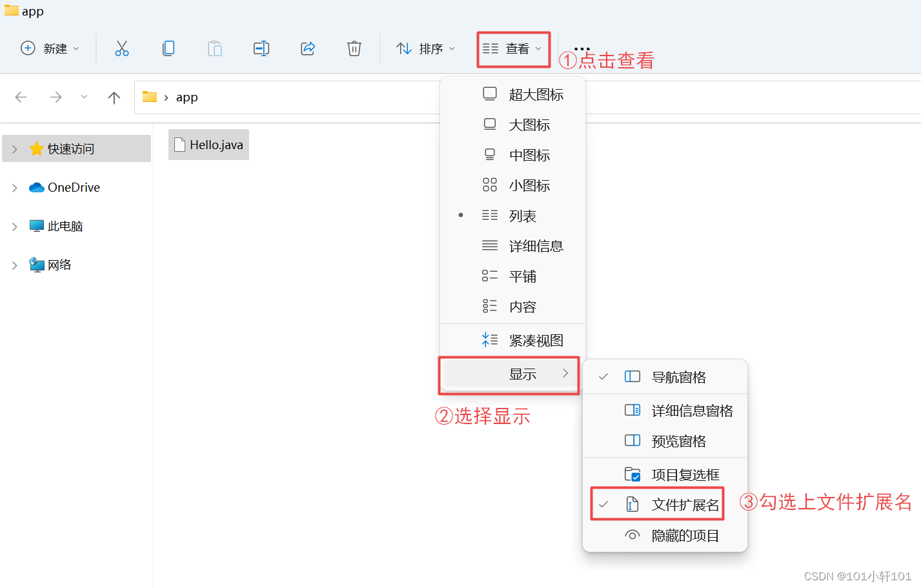921x588 pixels.
Task: Click the back navigation arrow
Action: pyautogui.click(x=21, y=97)
